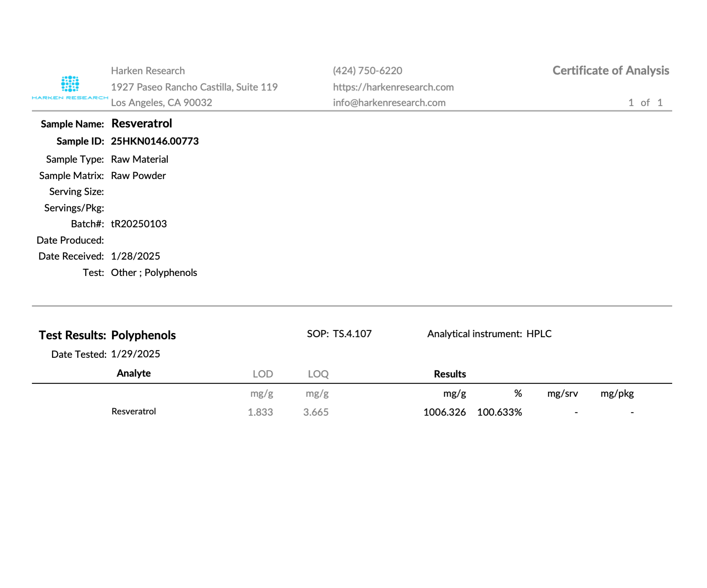Click the phone number (424) 750-6220
The width and height of the screenshot is (707, 588).
(x=368, y=70)
